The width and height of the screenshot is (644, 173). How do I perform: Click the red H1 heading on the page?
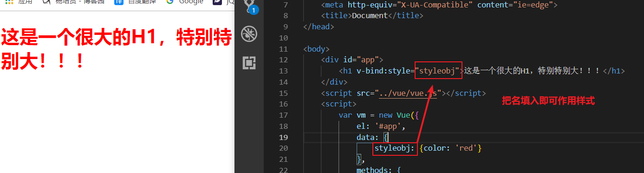116,49
